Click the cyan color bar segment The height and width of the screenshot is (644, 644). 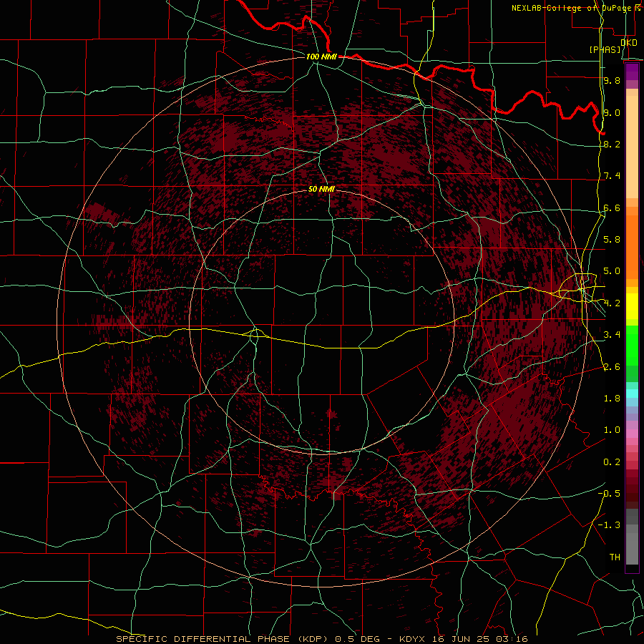tap(632, 394)
